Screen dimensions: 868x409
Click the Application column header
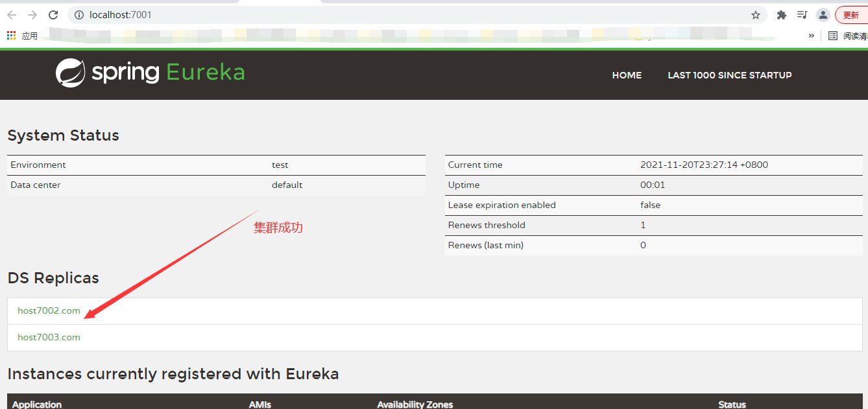pos(37,404)
